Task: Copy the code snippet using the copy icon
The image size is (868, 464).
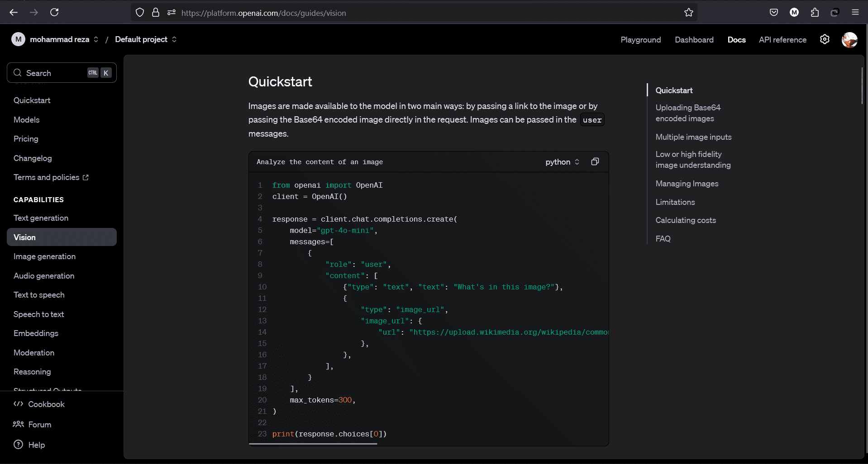Action: pyautogui.click(x=595, y=162)
